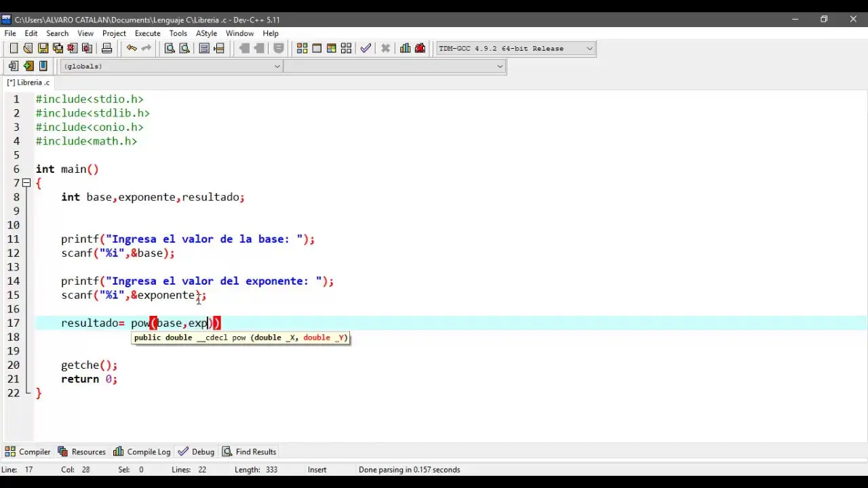Open the empty function list dropdown
This screenshot has width=868, height=488.
coord(500,66)
